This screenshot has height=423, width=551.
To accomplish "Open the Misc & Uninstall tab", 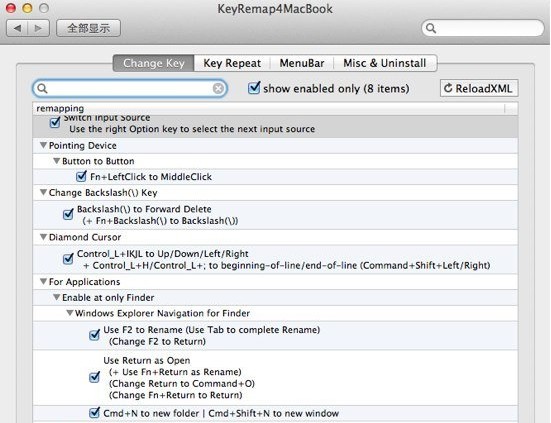I will point(385,63).
